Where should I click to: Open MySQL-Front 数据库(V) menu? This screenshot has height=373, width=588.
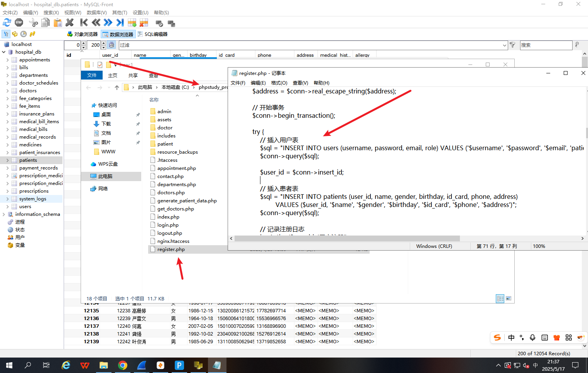click(96, 12)
